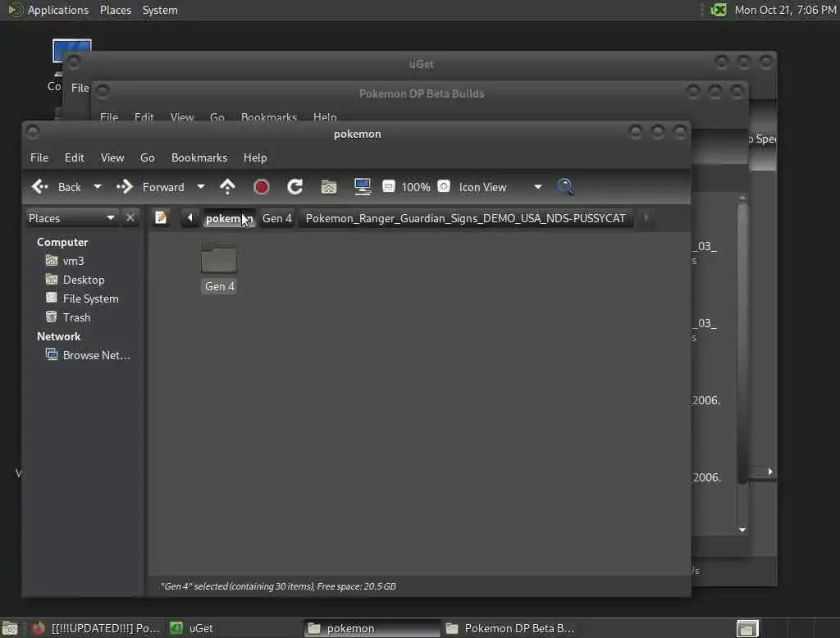This screenshot has width=840, height=638.
Task: Open the Icon View mode dropdown
Action: click(x=500, y=187)
